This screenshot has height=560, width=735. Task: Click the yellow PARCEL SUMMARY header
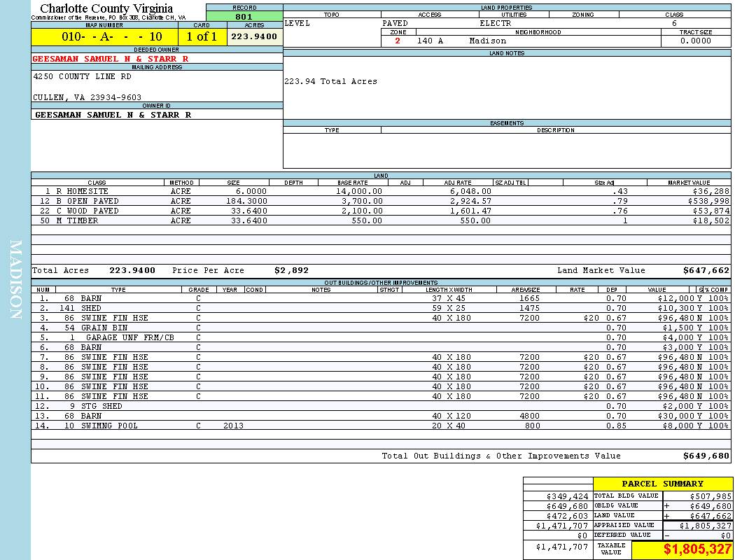tap(662, 484)
